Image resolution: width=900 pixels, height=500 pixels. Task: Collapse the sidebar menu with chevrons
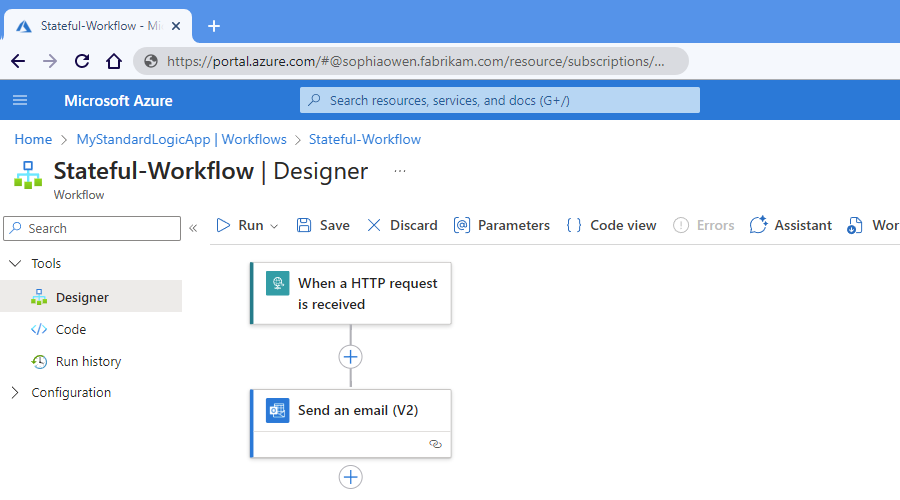tap(193, 228)
